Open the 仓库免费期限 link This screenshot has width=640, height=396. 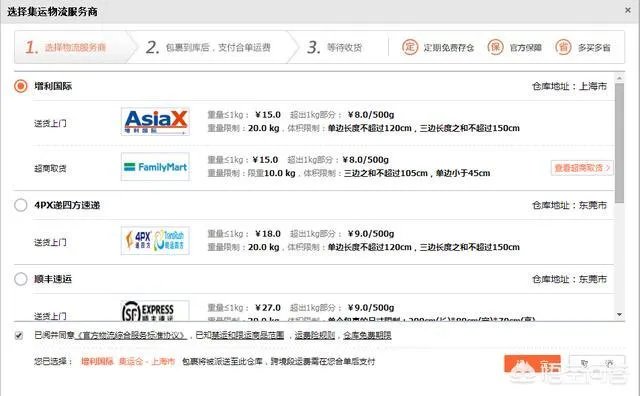click(367, 336)
